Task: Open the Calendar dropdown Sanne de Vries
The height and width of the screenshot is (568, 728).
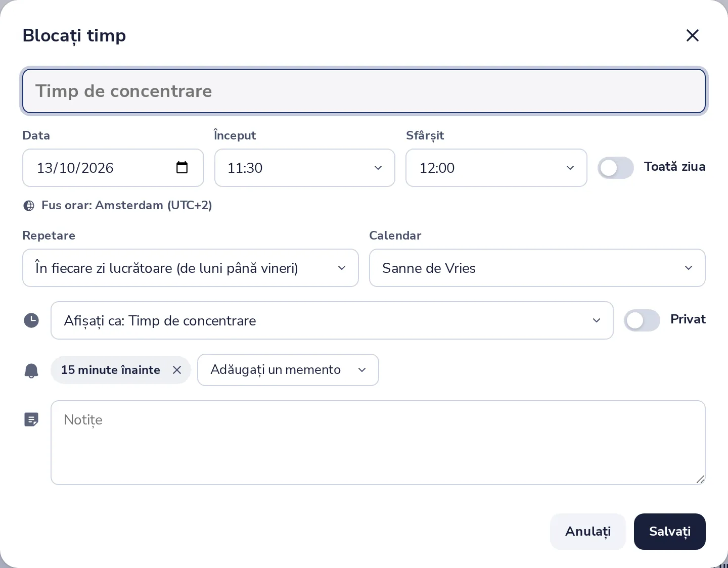Action: (x=537, y=268)
